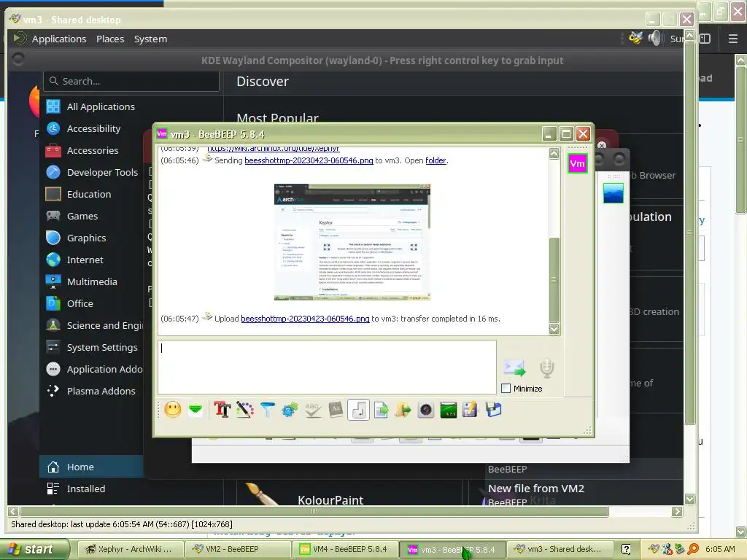Switch to Xephyr - ArchWiki taskbar item
This screenshot has height=560, width=747.
pos(130,549)
